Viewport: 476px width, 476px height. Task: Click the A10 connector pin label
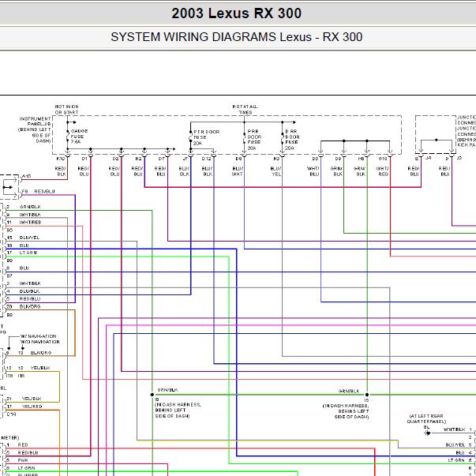26,176
